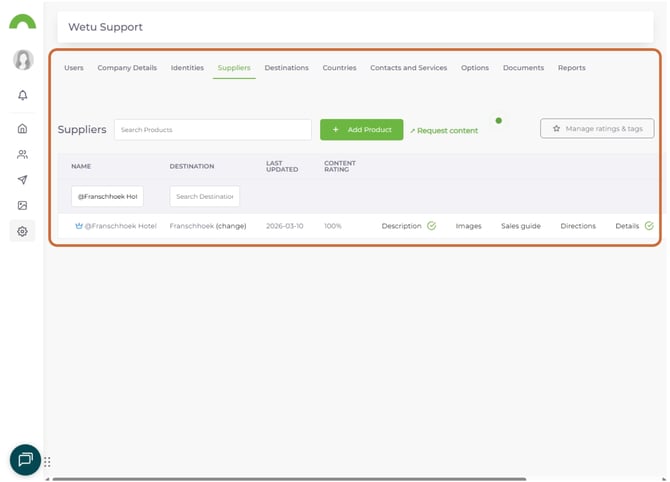Open the people icon in sidebar
This screenshot has width=670, height=482.
click(22, 155)
